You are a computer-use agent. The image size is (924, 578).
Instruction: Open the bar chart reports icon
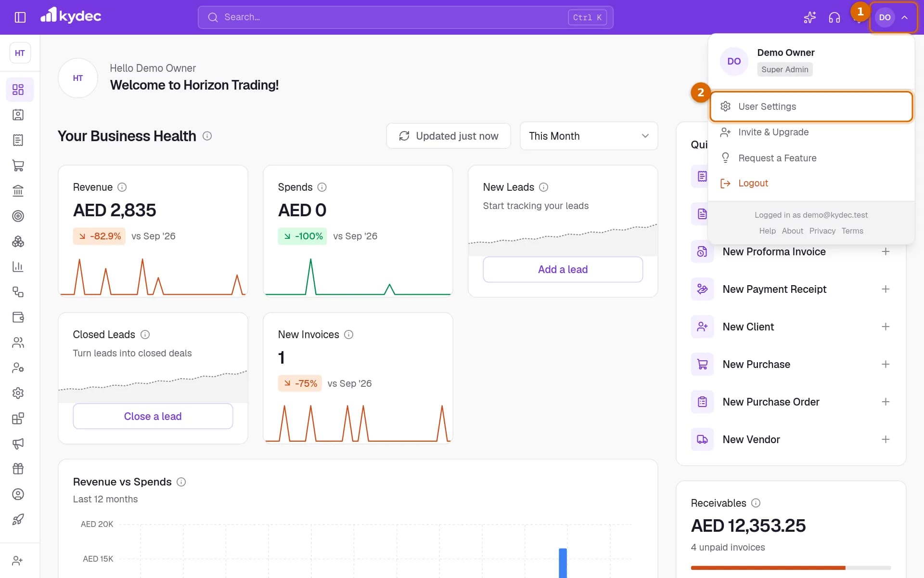18,266
